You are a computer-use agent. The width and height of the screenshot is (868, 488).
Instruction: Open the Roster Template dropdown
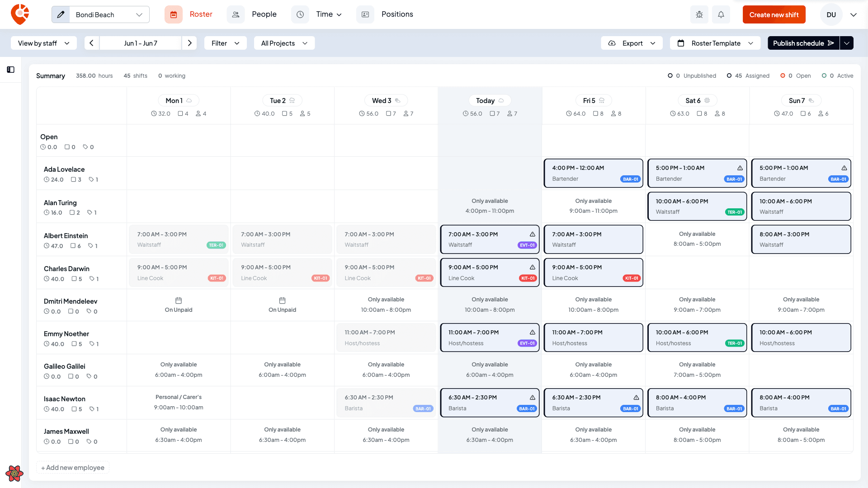coord(715,43)
